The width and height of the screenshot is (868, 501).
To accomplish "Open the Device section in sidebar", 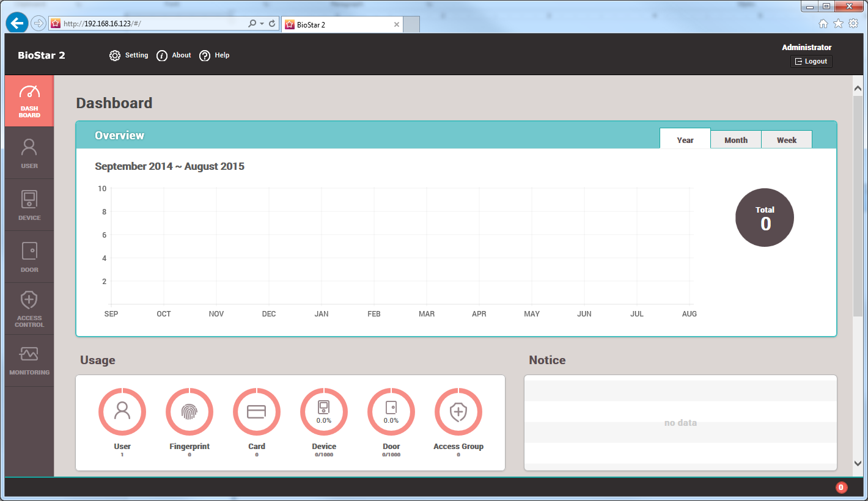I will tap(29, 205).
